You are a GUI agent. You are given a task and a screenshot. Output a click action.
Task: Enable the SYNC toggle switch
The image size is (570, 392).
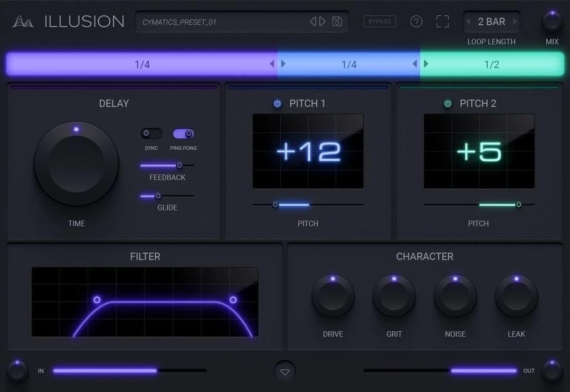(x=151, y=133)
